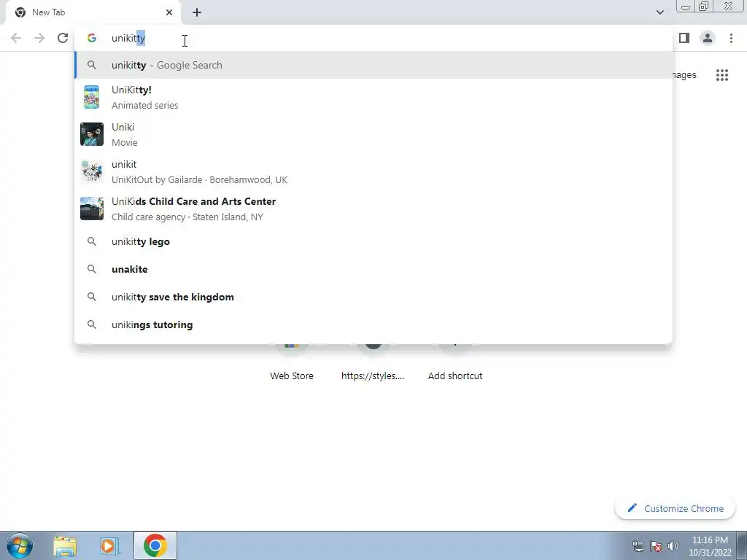Pick 'unikitty save the kingdom' suggestion
The width and height of the screenshot is (747, 560).
tap(373, 297)
